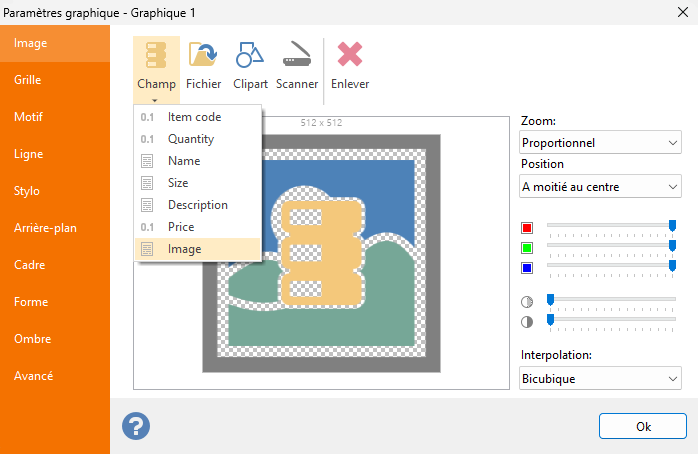Adjust the blue channel slider handle
Image resolution: width=698 pixels, height=454 pixels.
coord(673,266)
